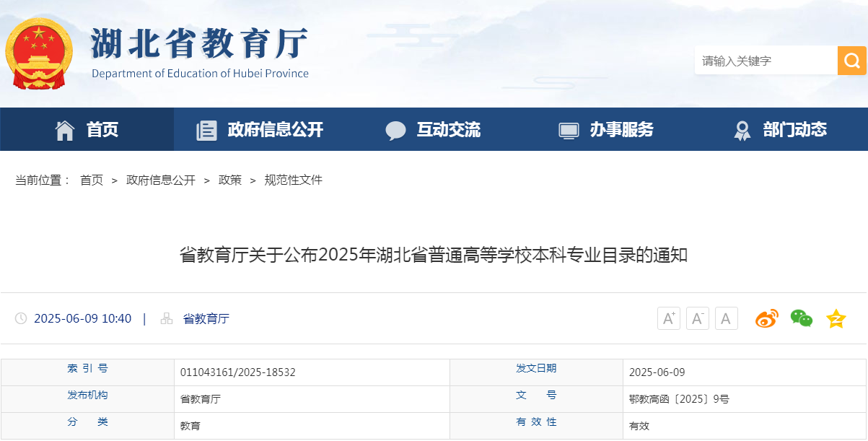Open the 部门动态 navigation item
The image size is (868, 441).
[x=794, y=130]
